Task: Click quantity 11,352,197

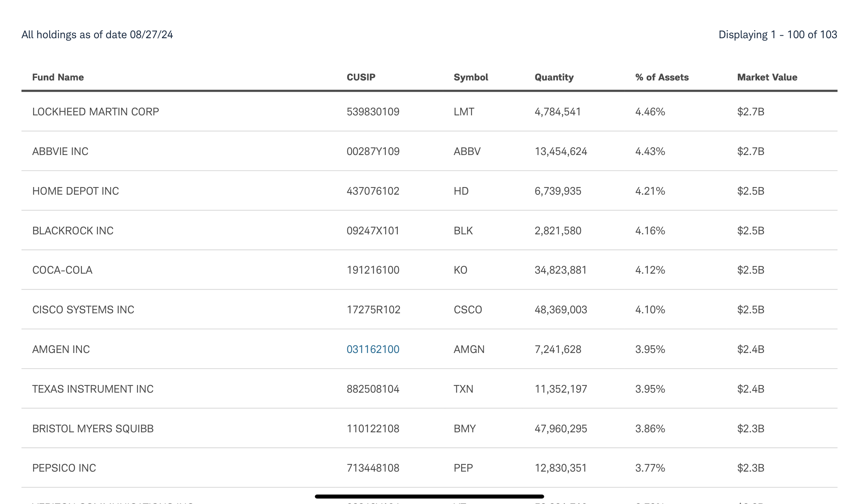Action: point(561,389)
